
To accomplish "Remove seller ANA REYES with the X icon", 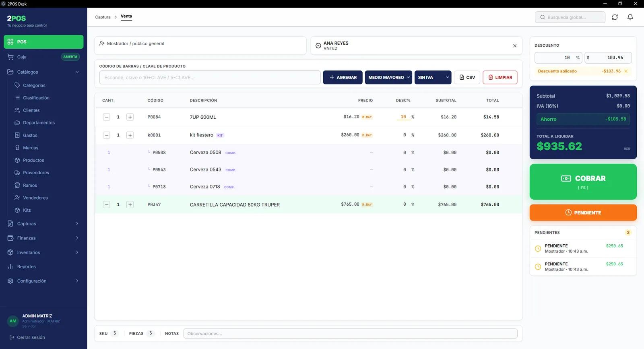I will 515,46.
